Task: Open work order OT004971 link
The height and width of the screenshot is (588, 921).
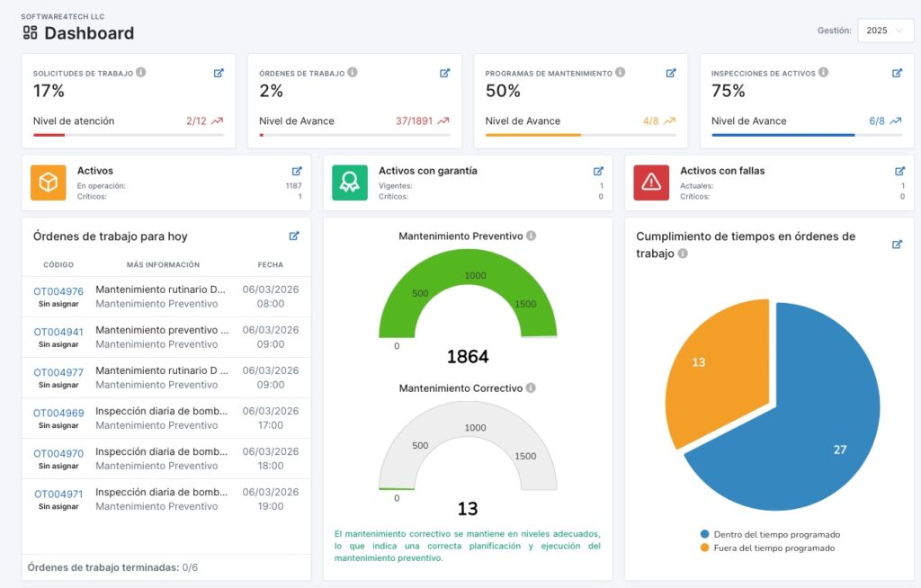Action: click(58, 494)
